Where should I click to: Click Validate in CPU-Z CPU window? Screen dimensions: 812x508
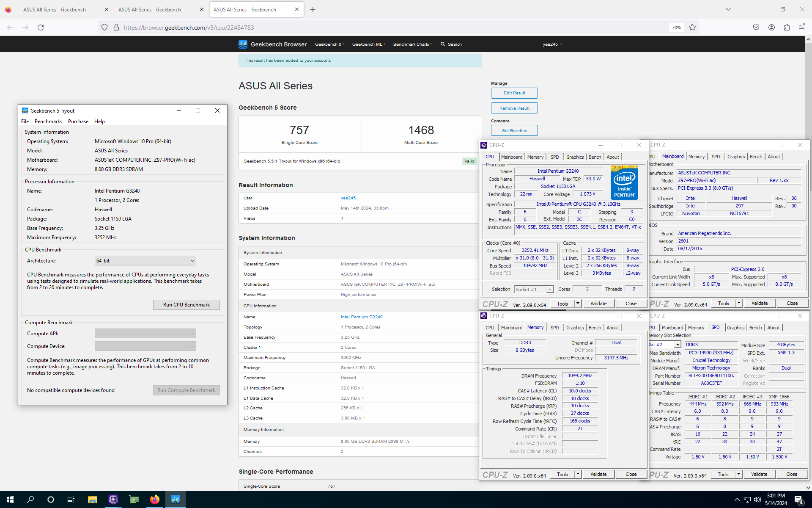[598, 303]
